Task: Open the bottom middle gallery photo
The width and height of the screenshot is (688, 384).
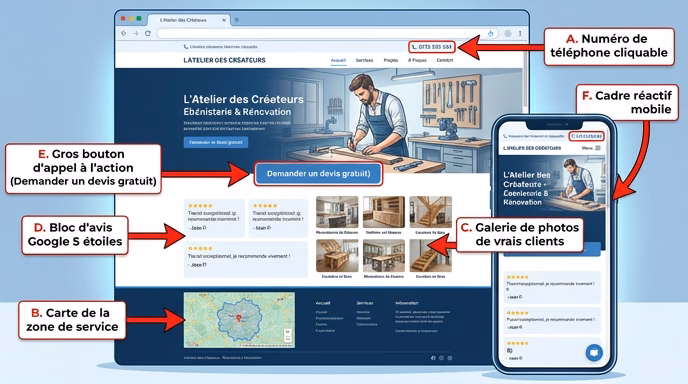Action: click(x=384, y=255)
